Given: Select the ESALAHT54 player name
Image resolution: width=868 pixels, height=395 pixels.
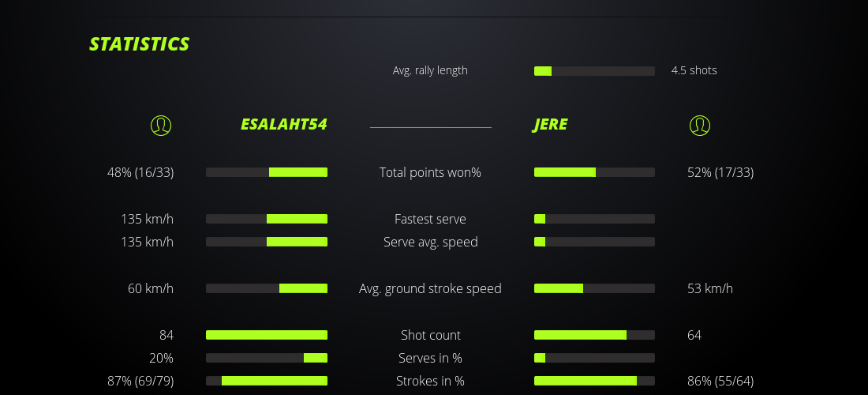Looking at the screenshot, I should (x=283, y=125).
